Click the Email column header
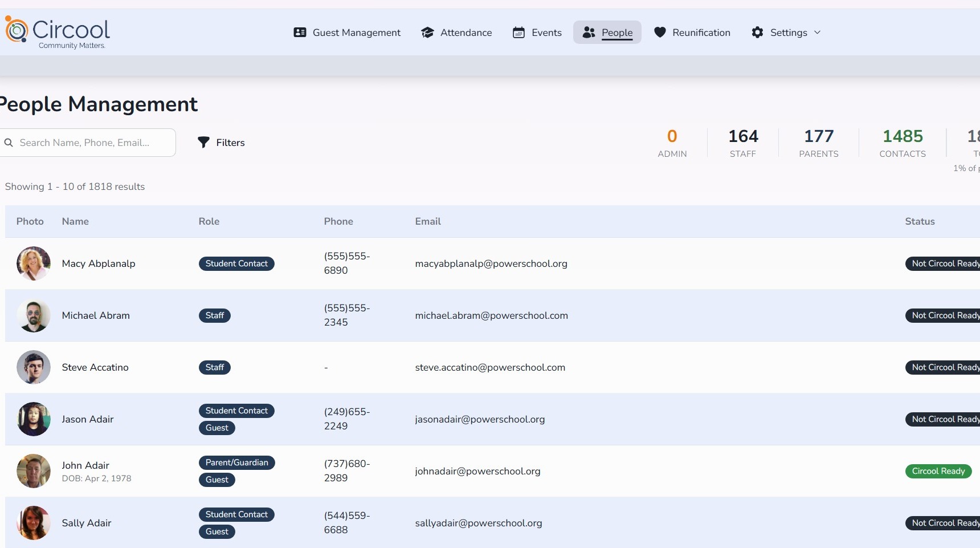 (x=428, y=221)
